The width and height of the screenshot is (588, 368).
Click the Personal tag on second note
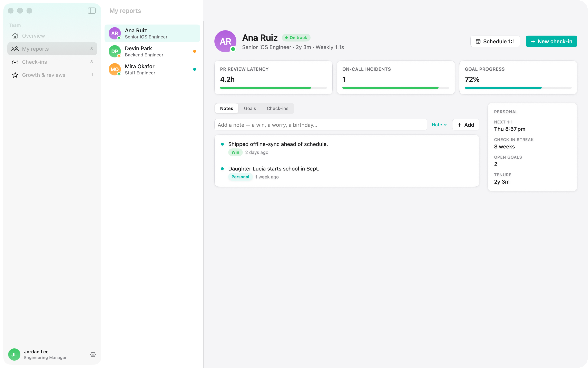point(240,177)
